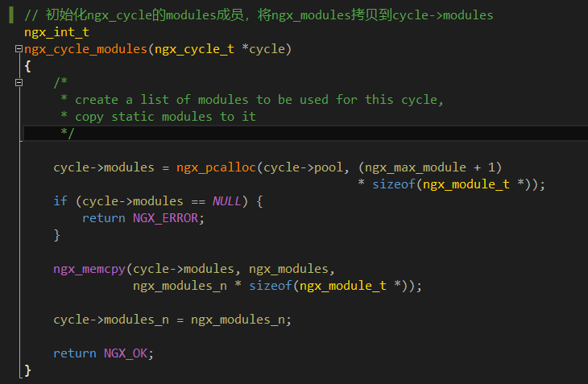Click ngx_modules_n on the memcpy continuation line
The height and width of the screenshot is (384, 588).
coord(180,286)
